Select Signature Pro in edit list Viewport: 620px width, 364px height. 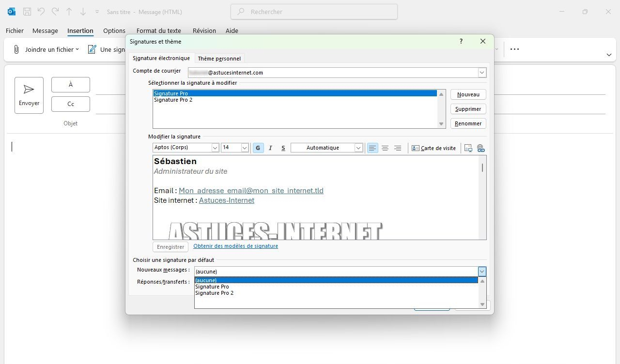(x=295, y=93)
